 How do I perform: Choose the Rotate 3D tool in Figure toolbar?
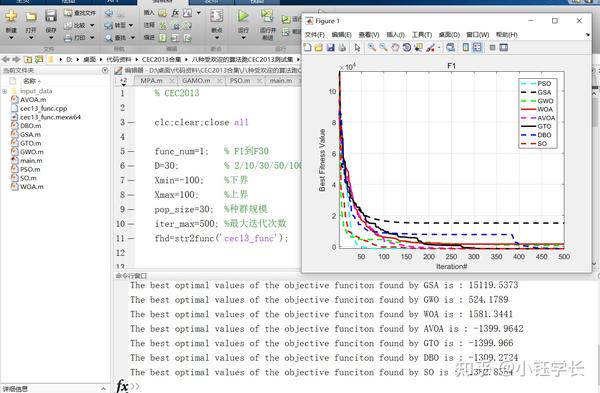tap(407, 47)
